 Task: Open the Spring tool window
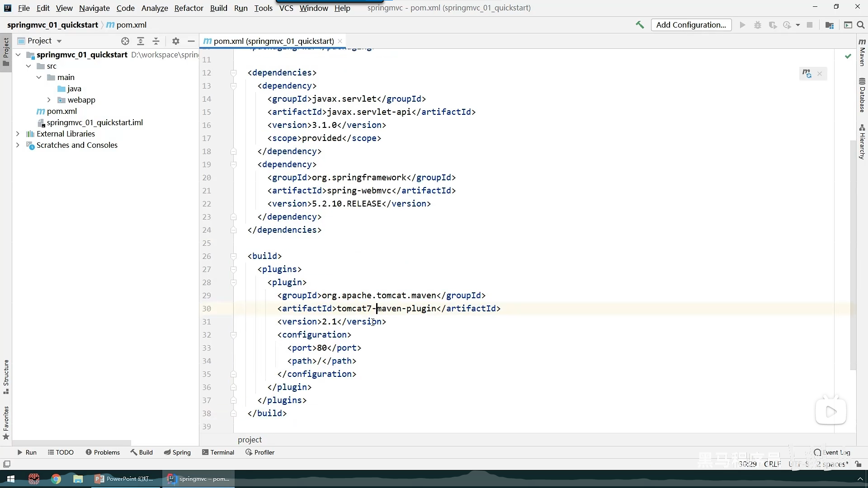point(177,452)
